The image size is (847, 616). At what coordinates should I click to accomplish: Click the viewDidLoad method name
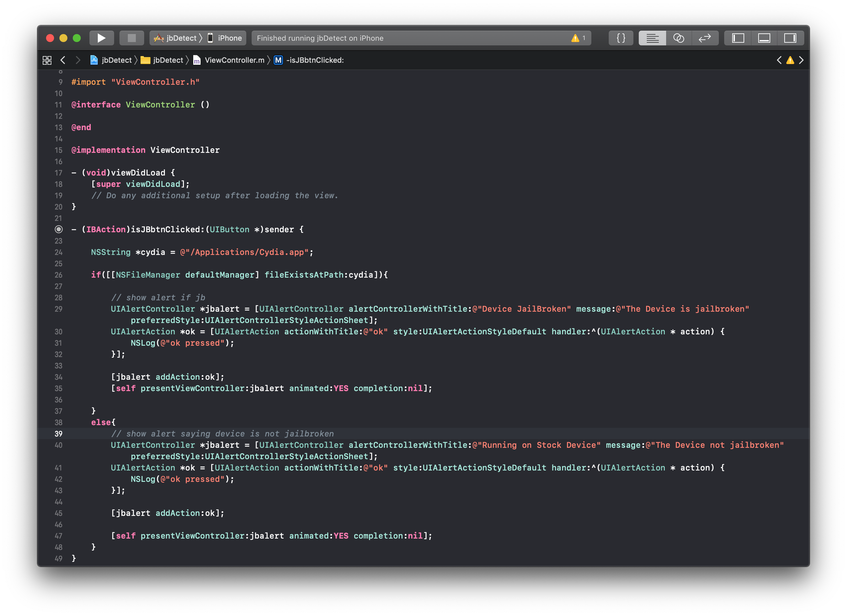click(138, 173)
